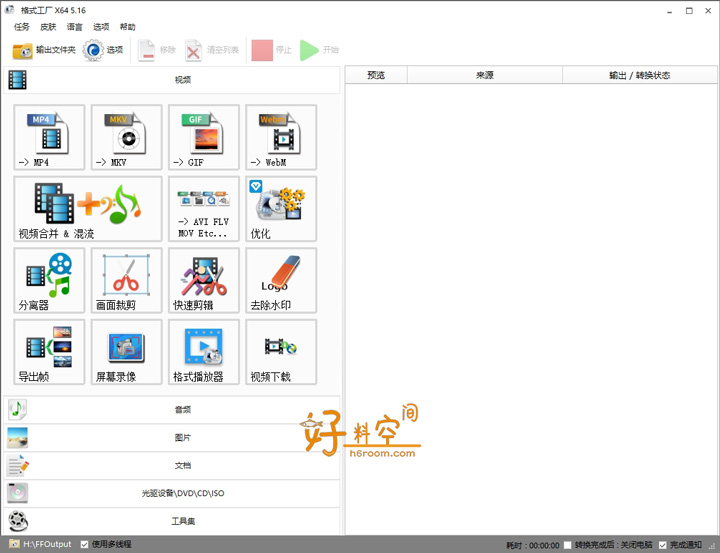Expand the 文档 document category
720x553 pixels.
[172, 466]
